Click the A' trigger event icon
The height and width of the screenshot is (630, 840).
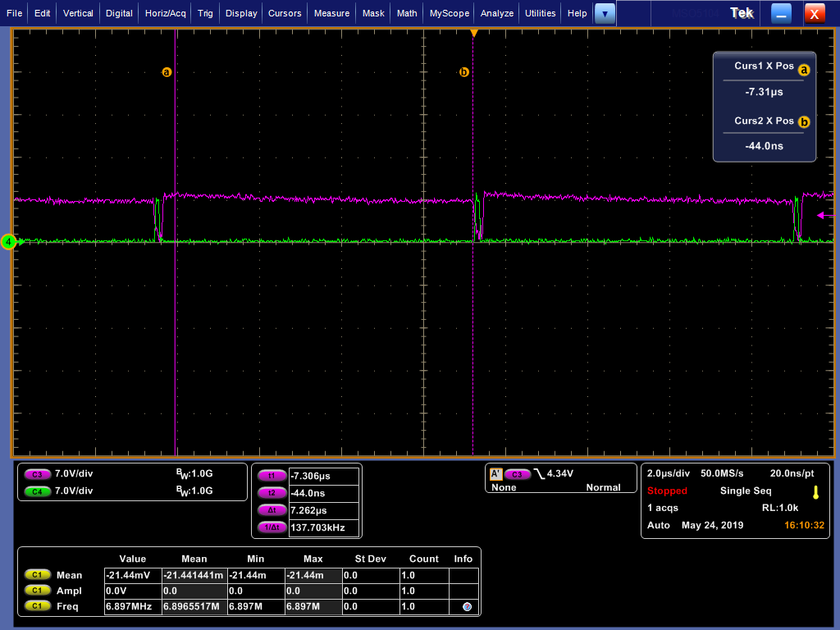coord(495,474)
